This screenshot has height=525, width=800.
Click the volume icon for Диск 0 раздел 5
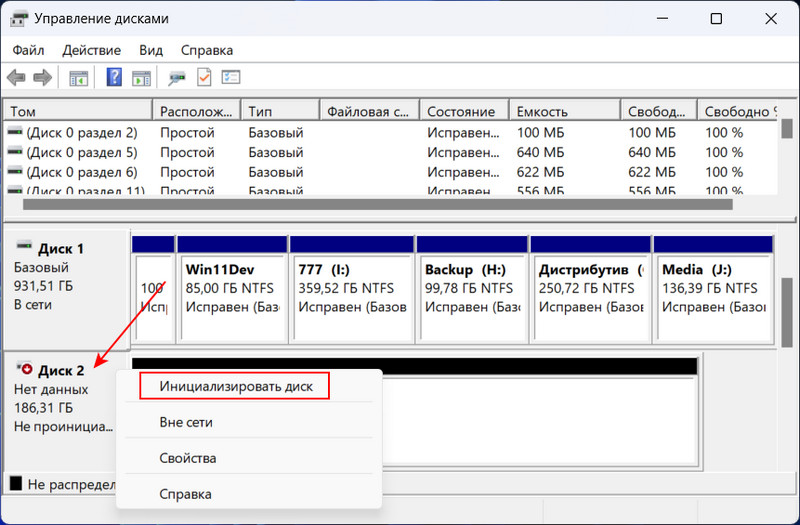tap(15, 152)
